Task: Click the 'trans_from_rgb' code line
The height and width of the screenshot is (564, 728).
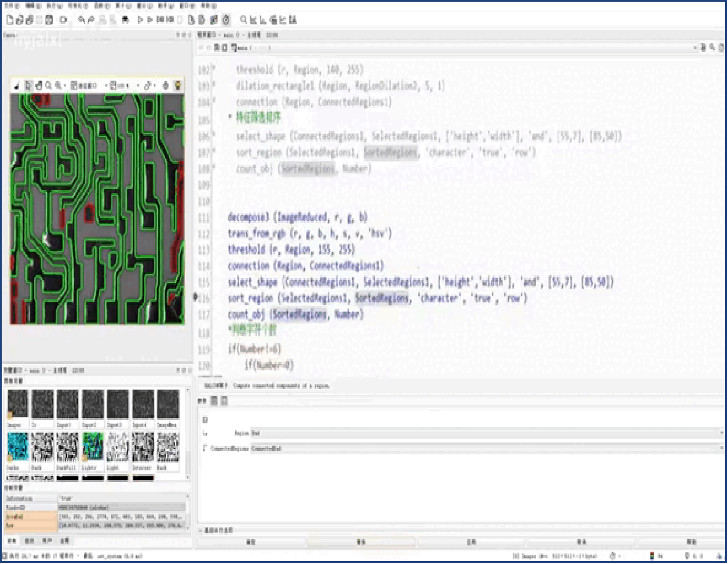Action: pyautogui.click(x=310, y=234)
